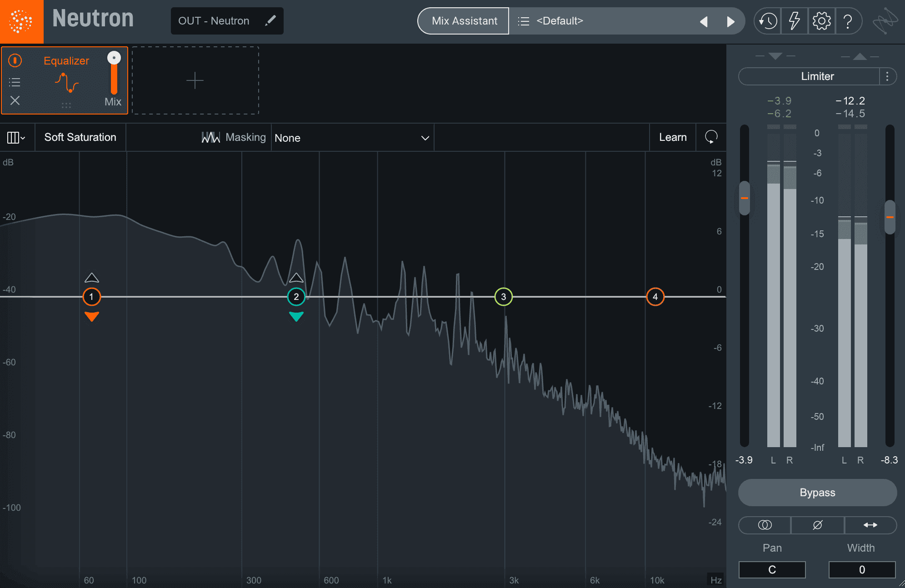905x588 pixels.
Task: Click the output peak reading -12.2
Action: [x=850, y=101]
